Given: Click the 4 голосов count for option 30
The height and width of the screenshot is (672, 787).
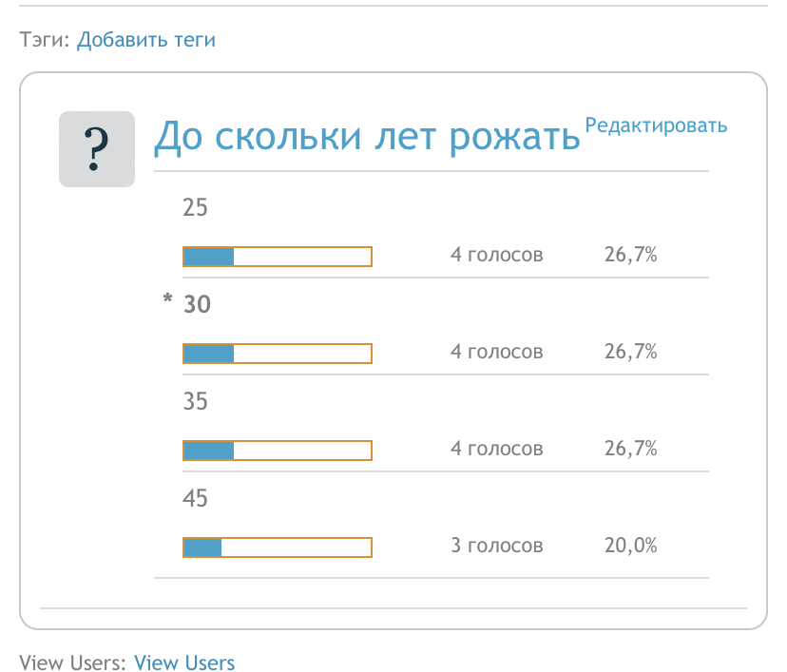Looking at the screenshot, I should tap(497, 353).
